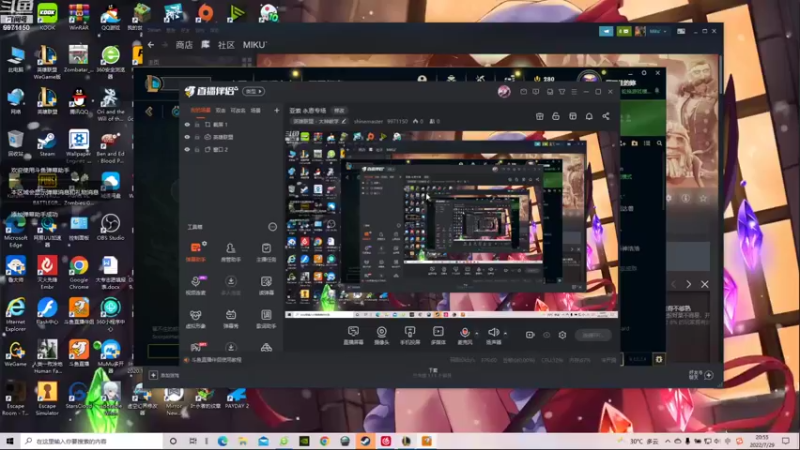This screenshot has height=450, width=800.
Task: Open the notification bell in room toolbar
Action: coord(589,116)
